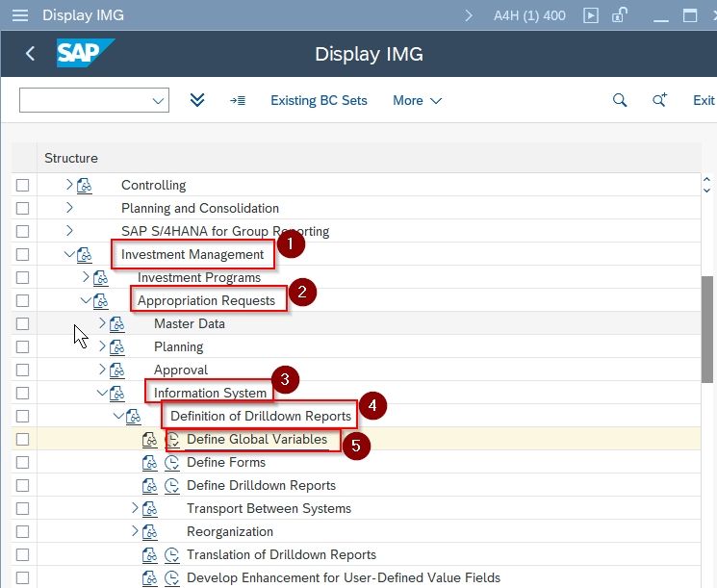Expand the Controlling node
Image resolution: width=717 pixels, height=588 pixels.
pyautogui.click(x=69, y=184)
